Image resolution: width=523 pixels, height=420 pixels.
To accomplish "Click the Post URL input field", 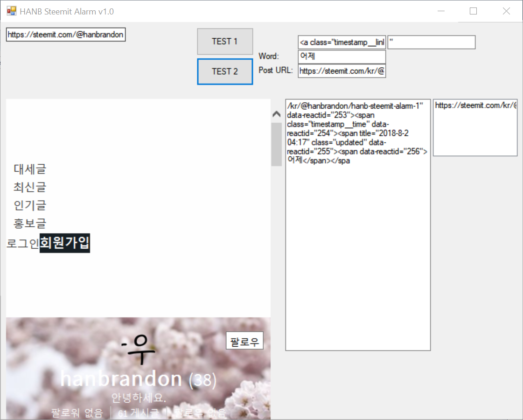I will (x=342, y=71).
